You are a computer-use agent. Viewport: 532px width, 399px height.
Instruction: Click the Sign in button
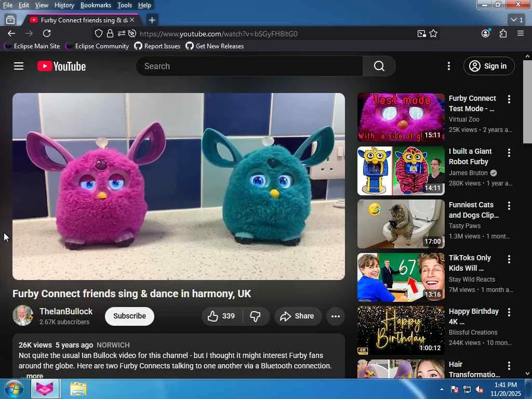(488, 66)
